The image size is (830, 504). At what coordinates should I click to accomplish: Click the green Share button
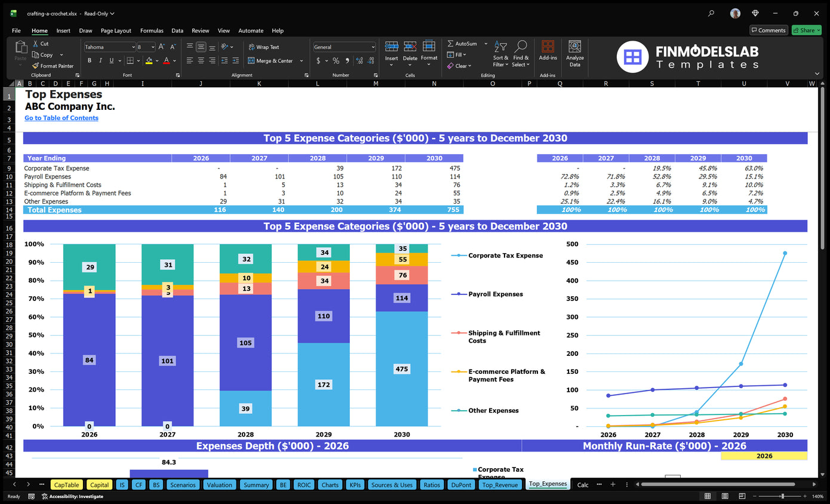pos(806,30)
